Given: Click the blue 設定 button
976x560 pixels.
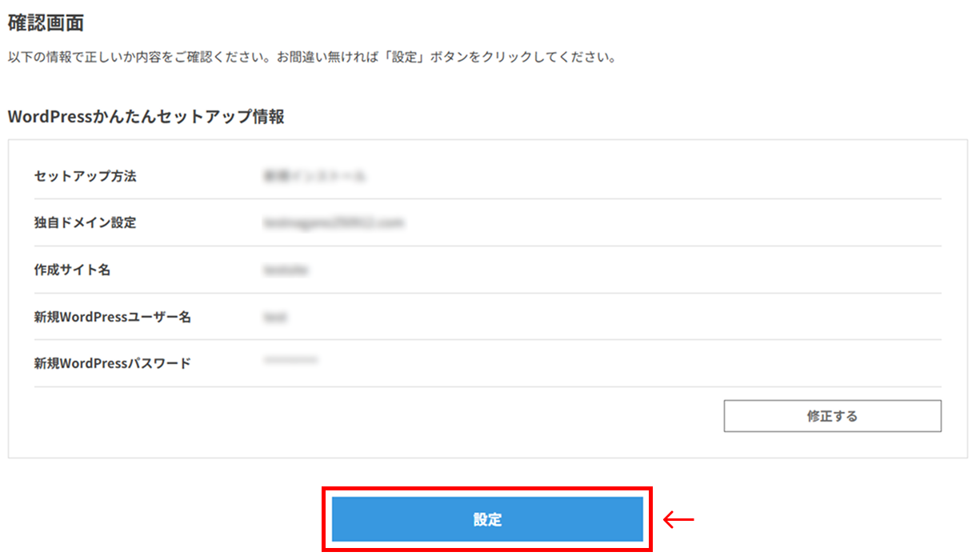Looking at the screenshot, I should [487, 519].
